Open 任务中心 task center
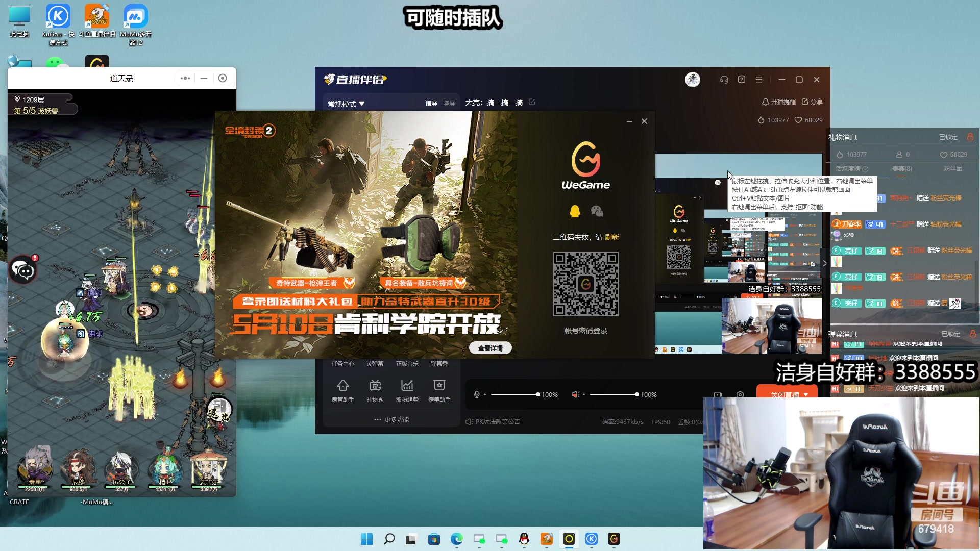This screenshot has width=980, height=551. 342,364
